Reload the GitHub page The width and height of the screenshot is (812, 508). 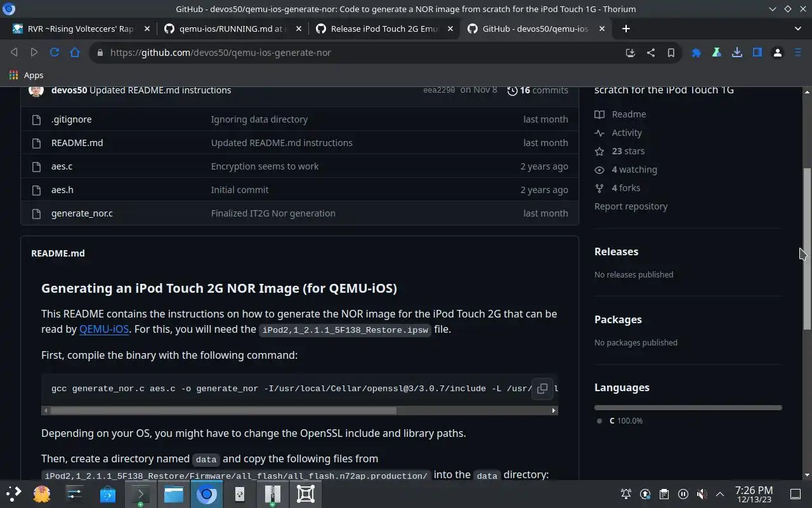[x=55, y=53]
